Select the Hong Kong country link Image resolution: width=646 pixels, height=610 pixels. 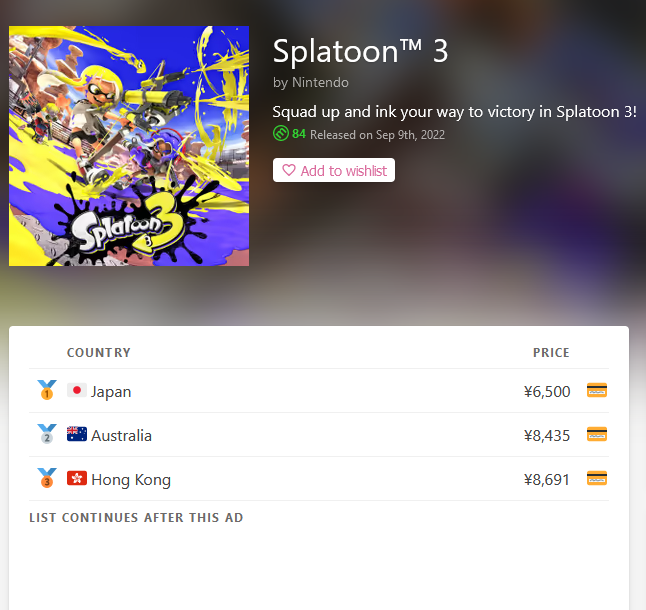point(131,480)
